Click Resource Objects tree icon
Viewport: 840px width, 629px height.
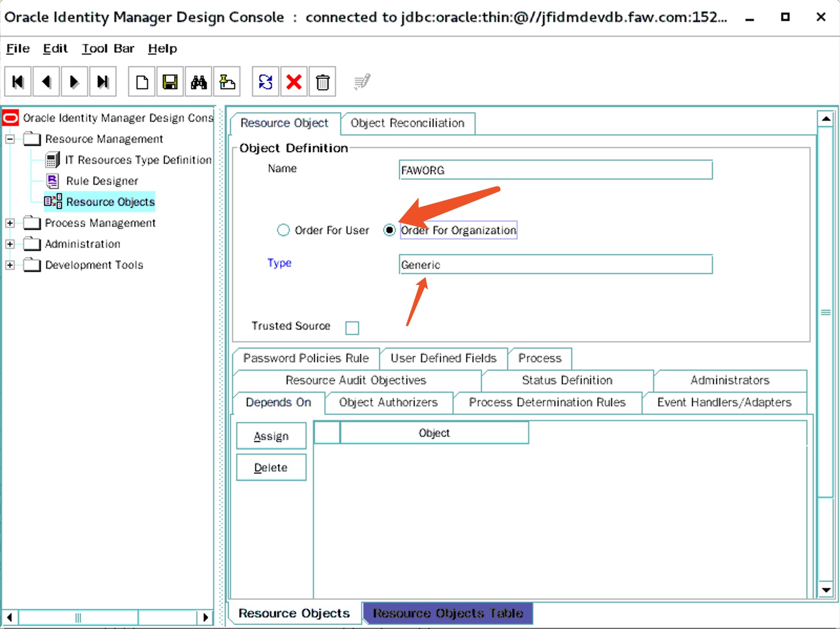tap(53, 202)
